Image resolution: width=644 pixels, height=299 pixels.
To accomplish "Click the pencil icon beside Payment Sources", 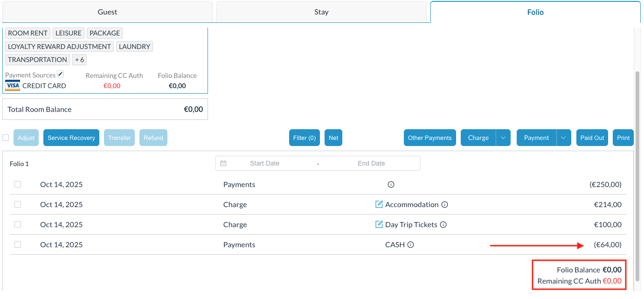I will (60, 75).
